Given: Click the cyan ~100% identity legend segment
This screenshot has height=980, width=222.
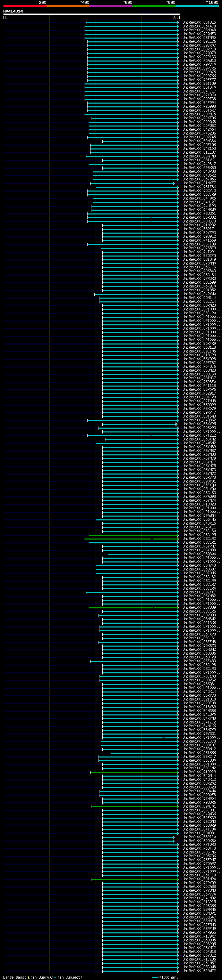Looking at the screenshot, I should (x=197, y=6).
